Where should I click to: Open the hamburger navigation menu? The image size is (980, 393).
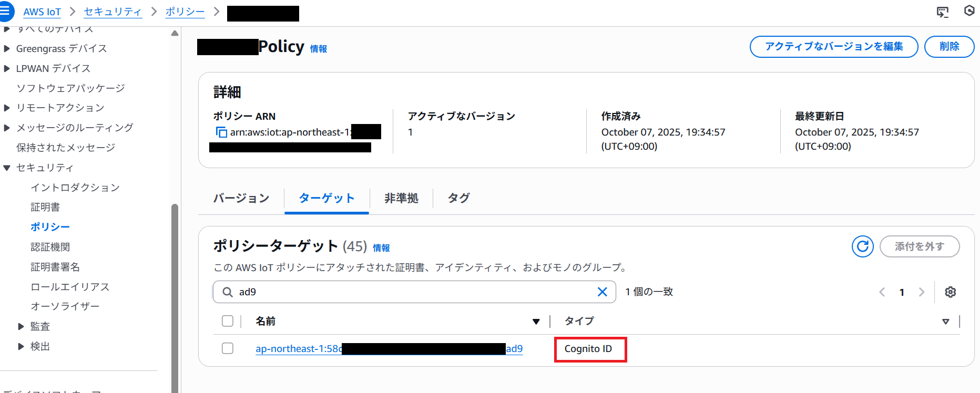[5, 11]
